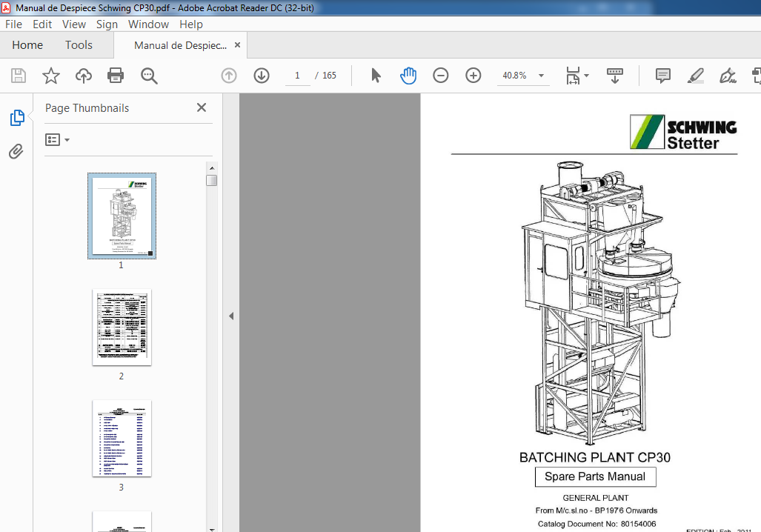Image resolution: width=761 pixels, height=532 pixels.
Task: Open the Window menu
Action: pos(148,24)
